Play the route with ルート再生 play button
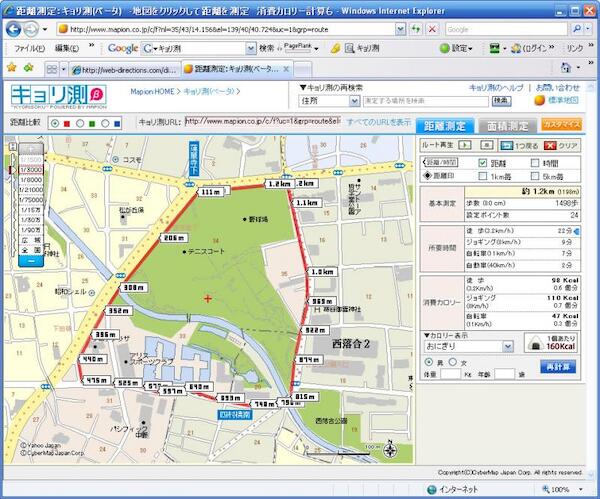600x499 pixels. point(465,145)
